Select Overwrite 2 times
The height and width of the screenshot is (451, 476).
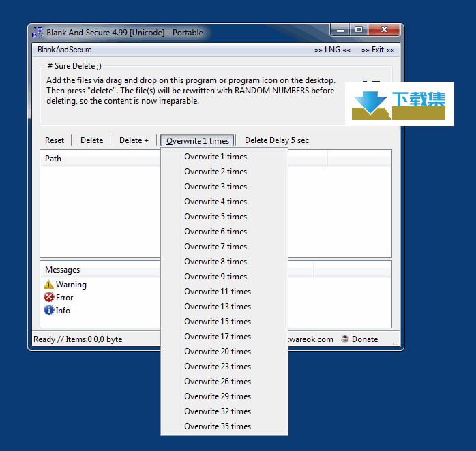(224, 172)
